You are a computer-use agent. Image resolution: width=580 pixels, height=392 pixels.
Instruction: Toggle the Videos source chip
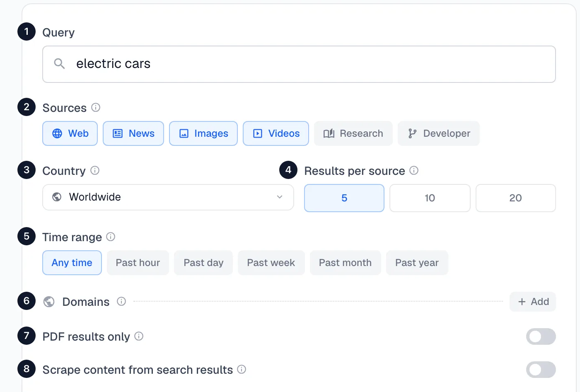276,133
